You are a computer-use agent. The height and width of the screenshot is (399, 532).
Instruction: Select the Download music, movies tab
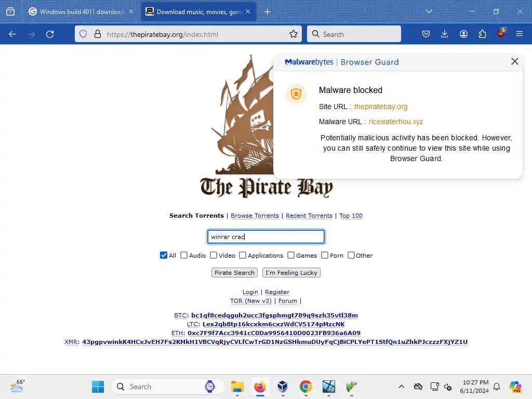pos(198,12)
